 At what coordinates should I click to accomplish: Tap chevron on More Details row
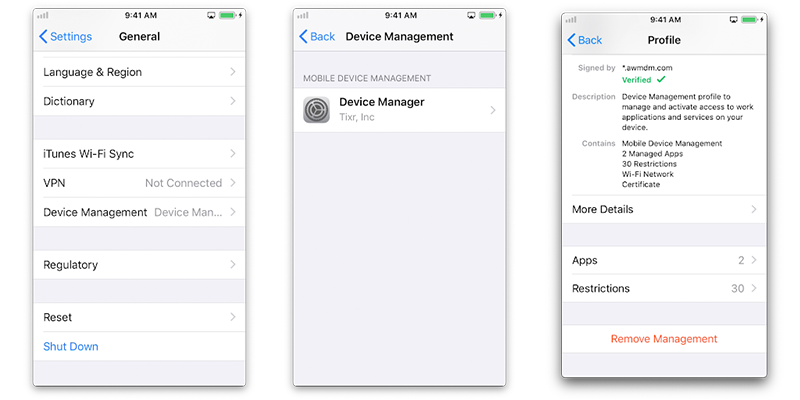[754, 209]
